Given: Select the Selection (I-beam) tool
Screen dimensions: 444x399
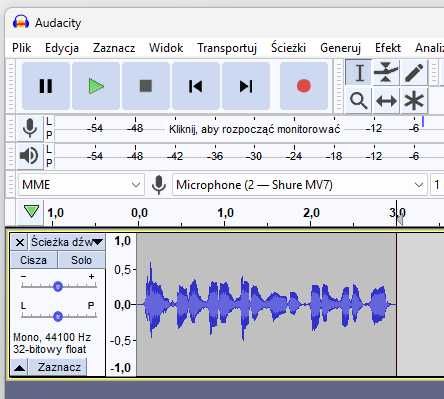Looking at the screenshot, I should (359, 72).
